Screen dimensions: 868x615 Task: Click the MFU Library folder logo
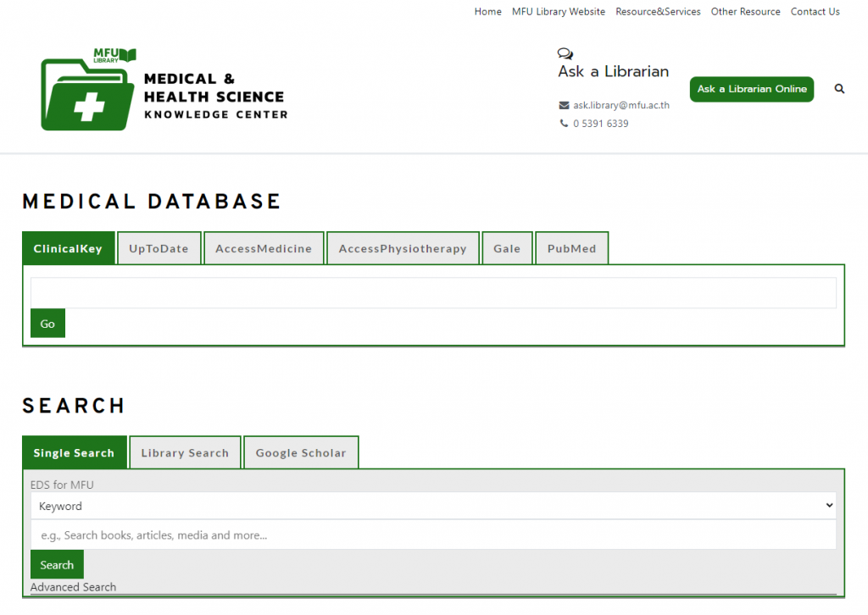coord(88,91)
